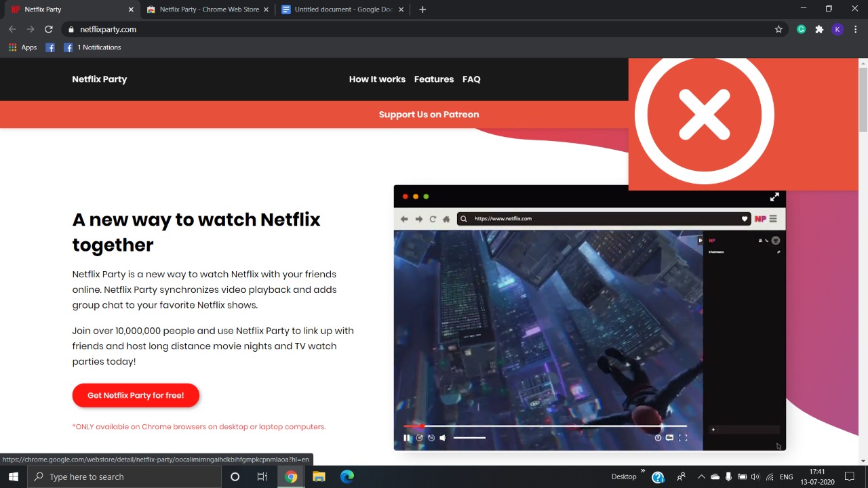Click the ENG language indicator
This screenshot has height=488, width=868.
(787, 476)
